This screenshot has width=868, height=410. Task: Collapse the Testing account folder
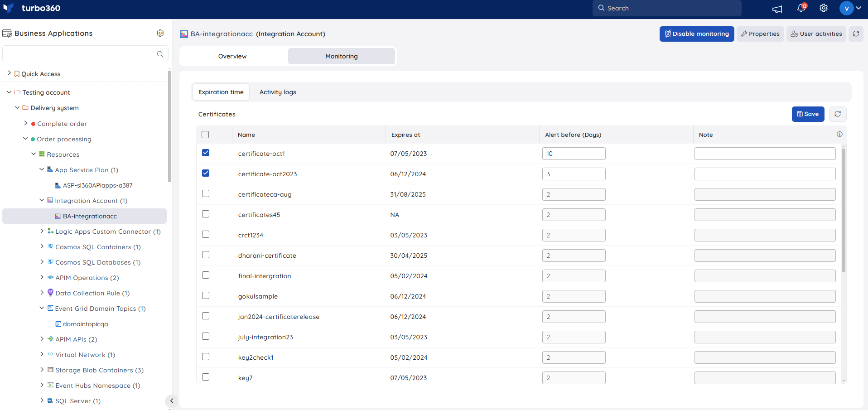9,92
